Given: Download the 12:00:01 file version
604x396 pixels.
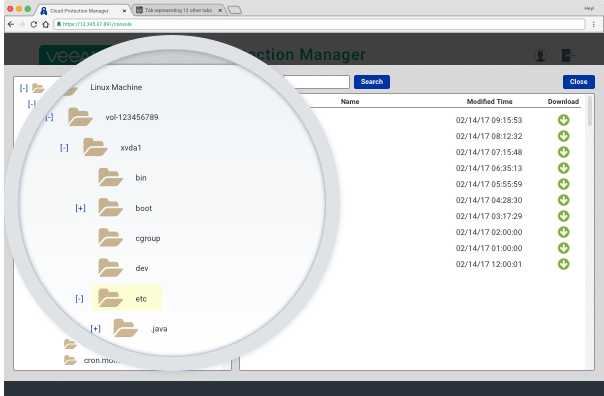Looking at the screenshot, I should [564, 264].
